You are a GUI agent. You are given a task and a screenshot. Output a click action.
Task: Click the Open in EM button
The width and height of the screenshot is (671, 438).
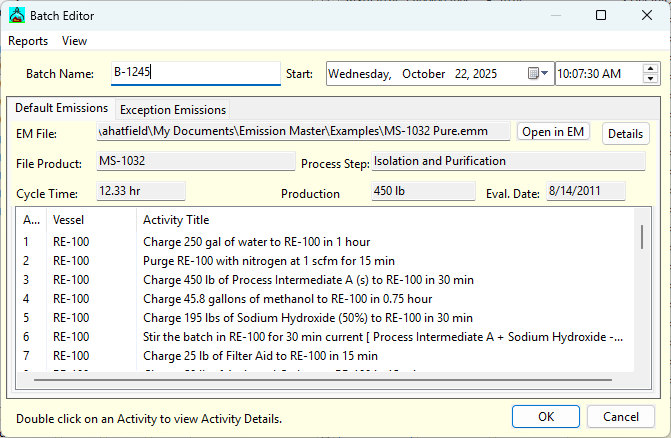(553, 132)
